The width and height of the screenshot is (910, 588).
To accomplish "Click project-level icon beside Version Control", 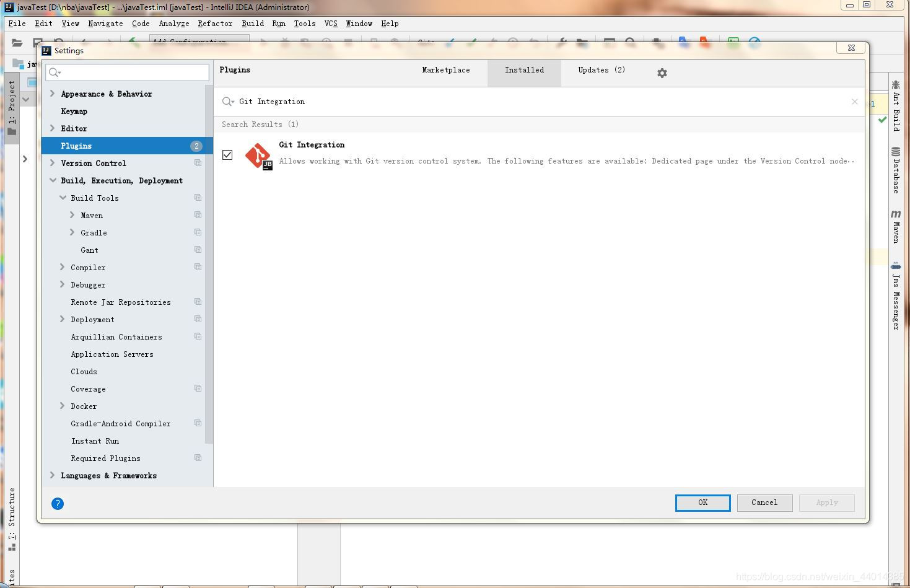I will [198, 163].
